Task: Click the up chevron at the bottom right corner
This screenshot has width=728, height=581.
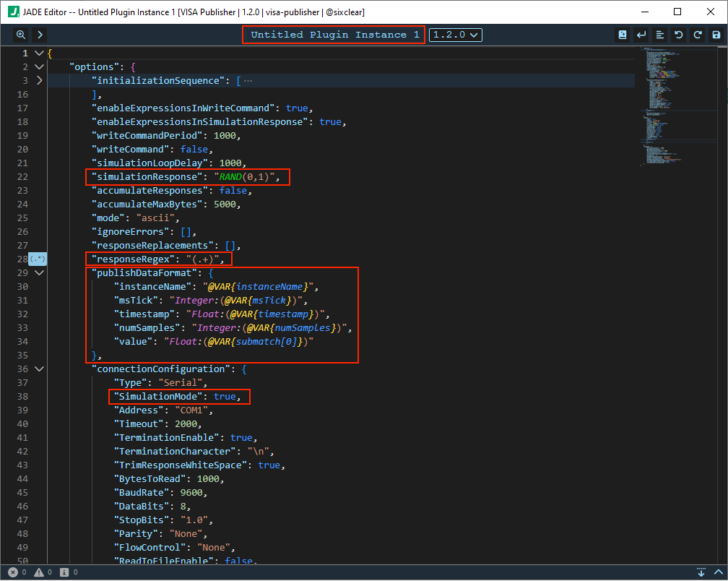Action: 719,572
